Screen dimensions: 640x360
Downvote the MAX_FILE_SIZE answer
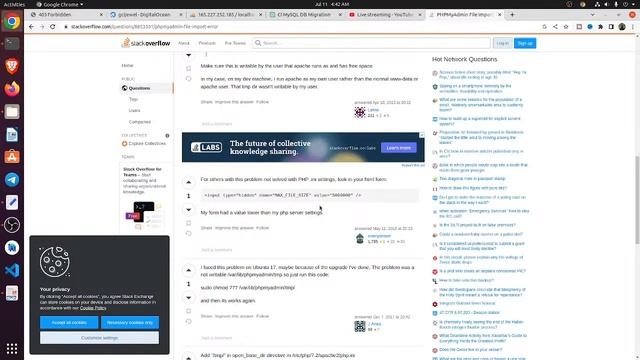point(189,209)
